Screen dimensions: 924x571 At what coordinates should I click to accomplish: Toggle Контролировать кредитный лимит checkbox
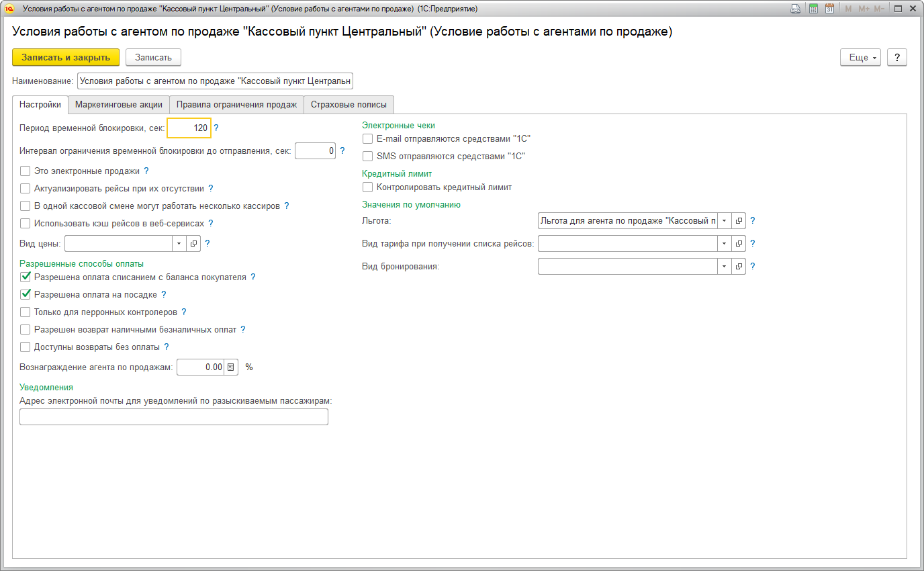[367, 187]
